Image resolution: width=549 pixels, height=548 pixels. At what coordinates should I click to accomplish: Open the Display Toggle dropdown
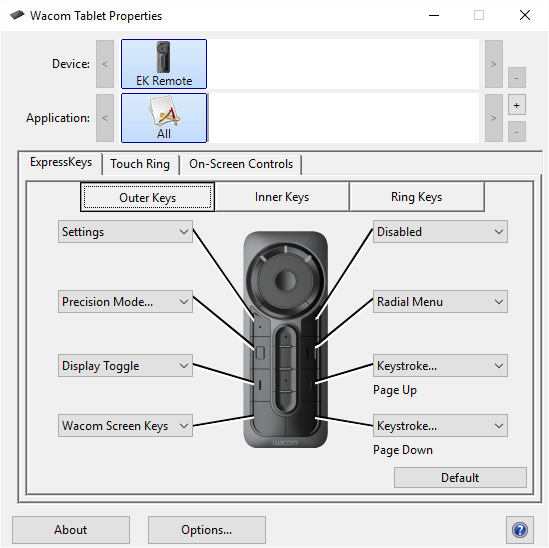[125, 366]
